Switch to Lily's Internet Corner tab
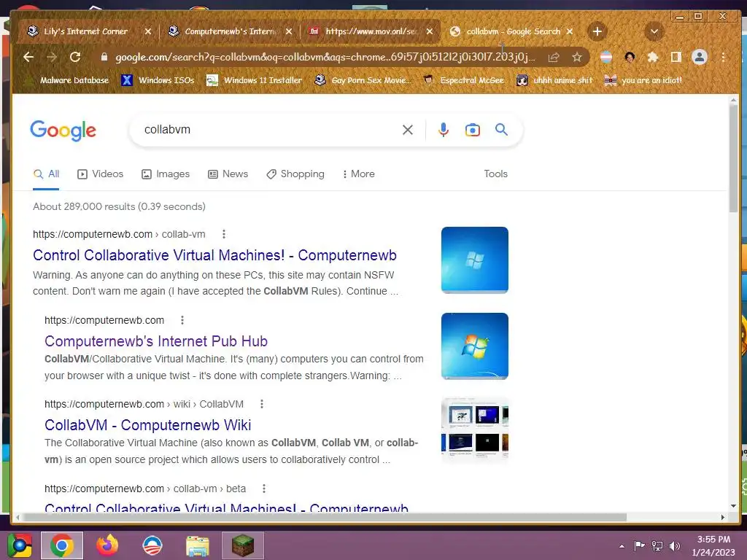The image size is (747, 560). [x=86, y=31]
